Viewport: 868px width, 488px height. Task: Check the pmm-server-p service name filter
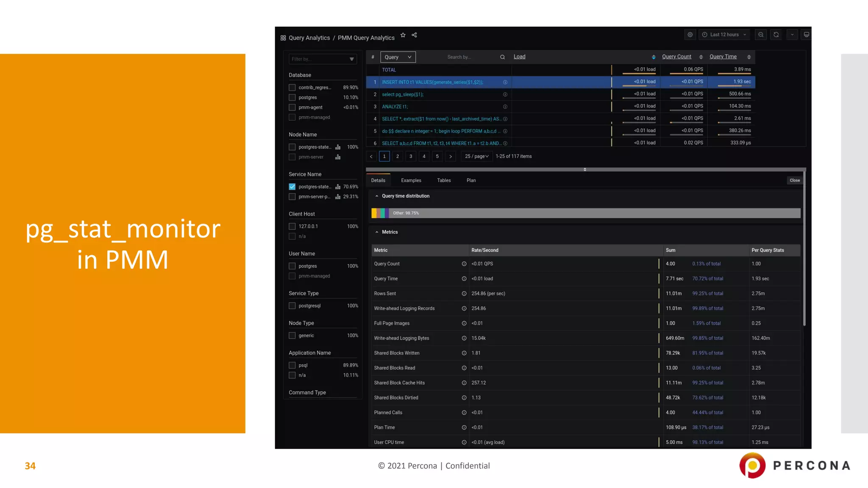[x=292, y=197]
